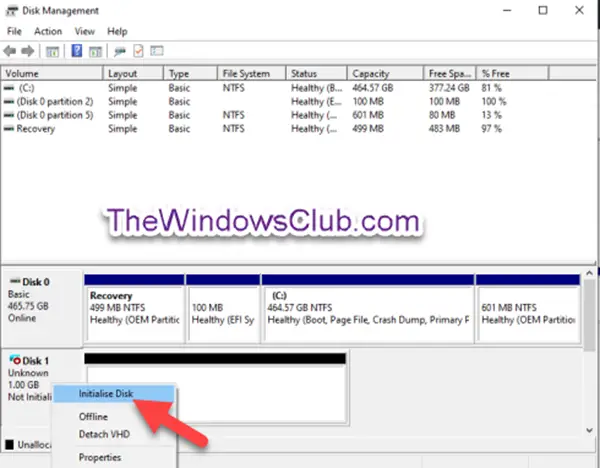Click the Back arrow toolbar icon
Image resolution: width=600 pixels, height=468 pixels.
(10, 51)
